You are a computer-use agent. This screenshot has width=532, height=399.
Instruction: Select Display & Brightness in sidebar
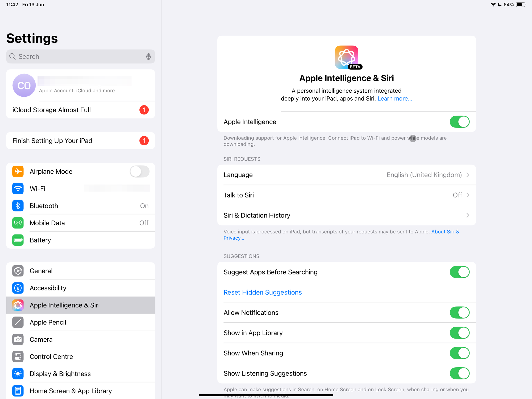click(x=60, y=374)
